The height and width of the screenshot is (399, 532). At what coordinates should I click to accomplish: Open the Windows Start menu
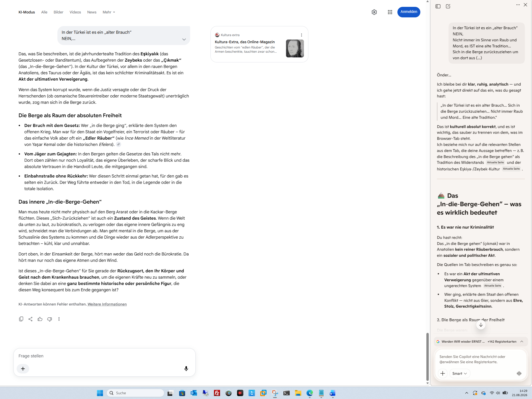coord(100,393)
